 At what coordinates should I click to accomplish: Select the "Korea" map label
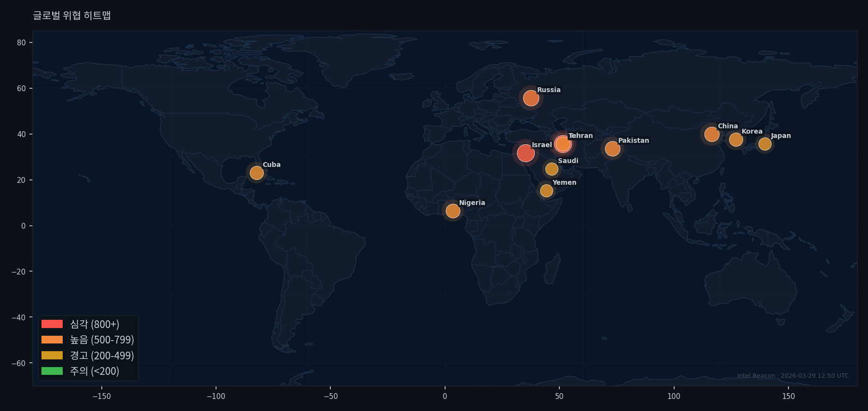pyautogui.click(x=752, y=131)
